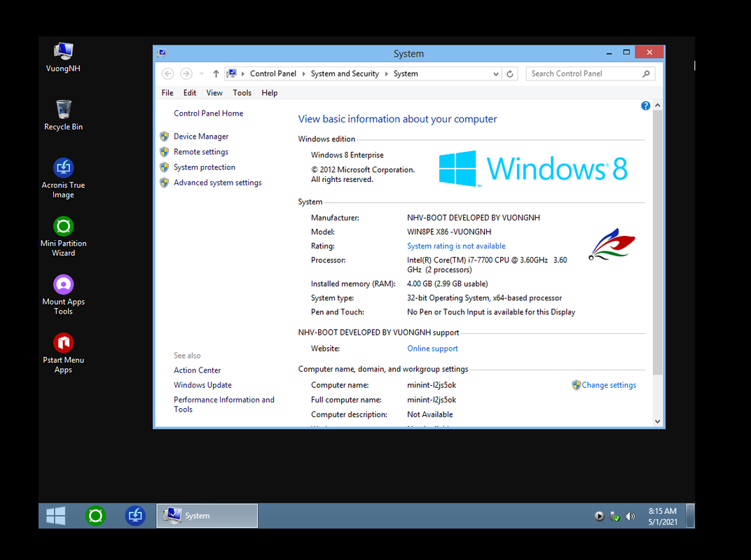Open System protection link
Image resolution: width=751 pixels, height=560 pixels.
coord(205,167)
